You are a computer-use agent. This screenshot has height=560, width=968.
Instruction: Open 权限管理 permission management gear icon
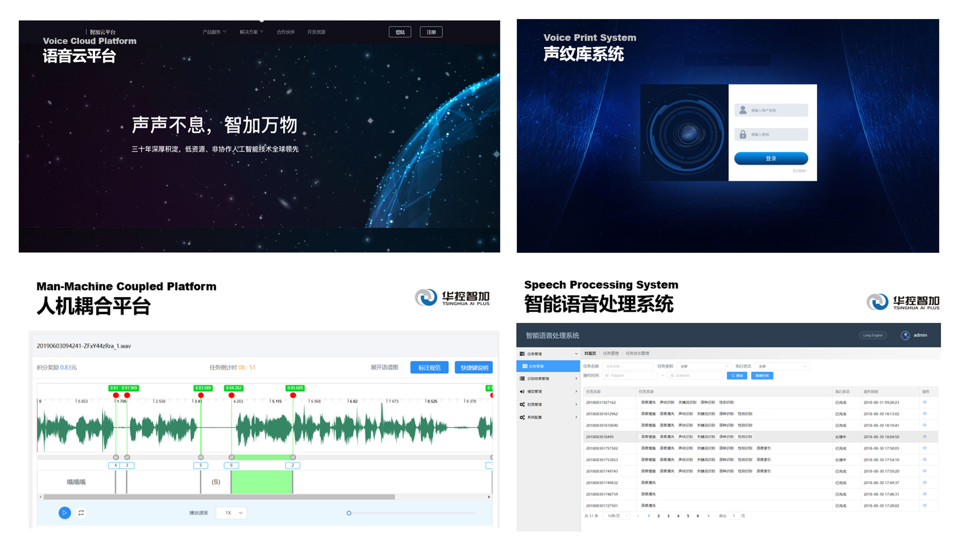522,404
